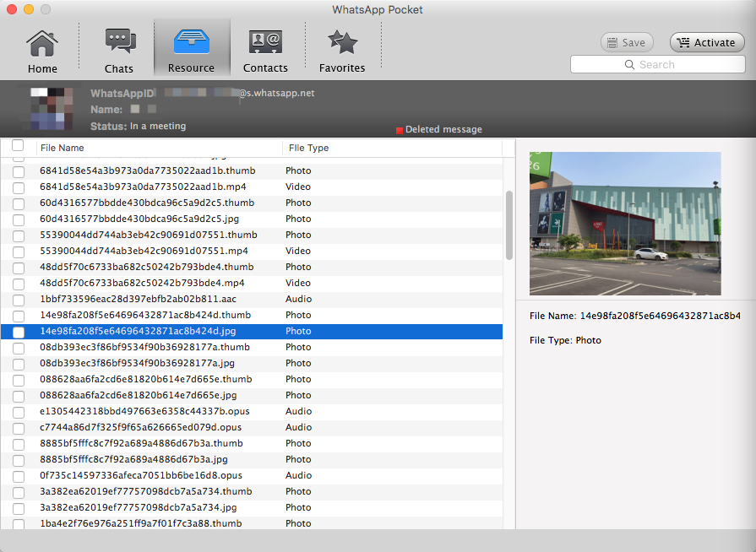Viewport: 756px width, 552px height.
Task: Toggle the select-all checkbox in header
Action: pos(18,145)
